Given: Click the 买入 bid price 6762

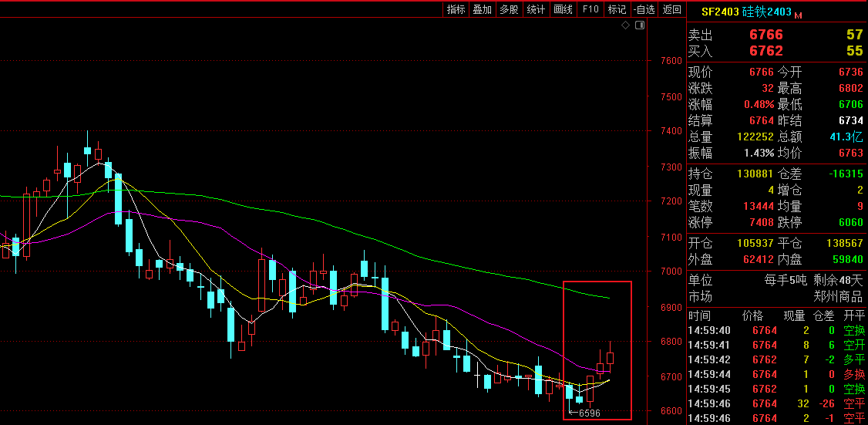Looking at the screenshot, I should (x=765, y=51).
